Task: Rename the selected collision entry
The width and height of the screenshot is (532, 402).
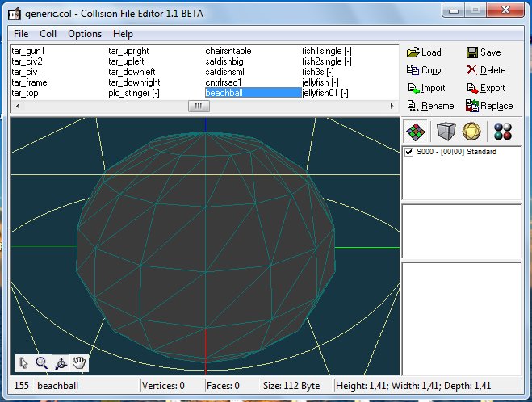Action: pyautogui.click(x=430, y=106)
